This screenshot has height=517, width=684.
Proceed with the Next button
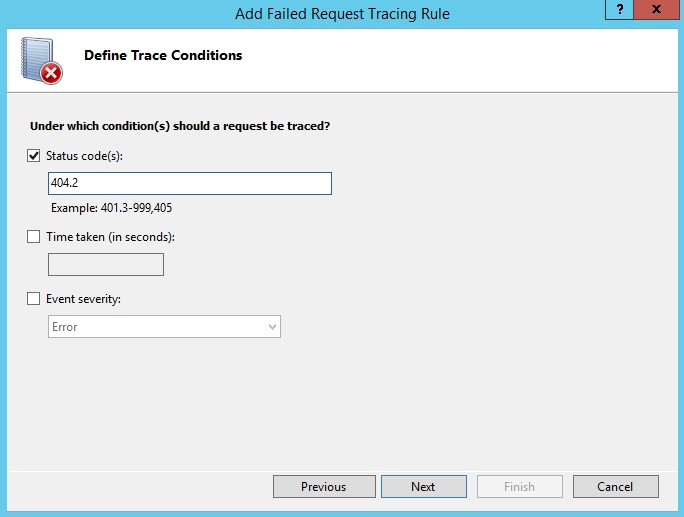pos(424,486)
